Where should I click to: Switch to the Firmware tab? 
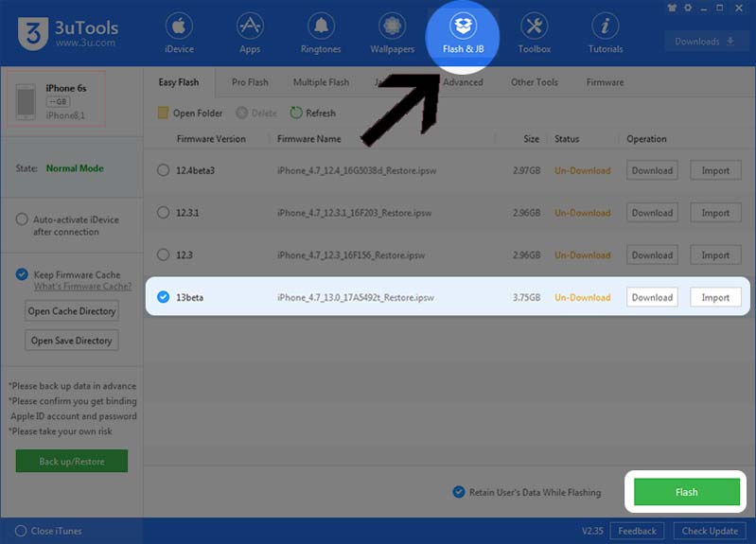606,82
